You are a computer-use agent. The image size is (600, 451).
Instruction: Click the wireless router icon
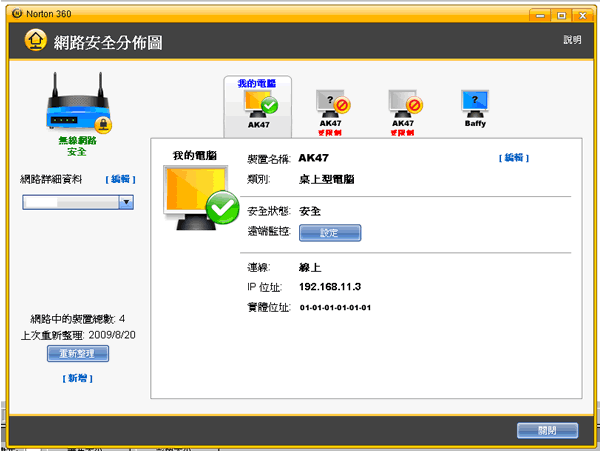[x=79, y=103]
